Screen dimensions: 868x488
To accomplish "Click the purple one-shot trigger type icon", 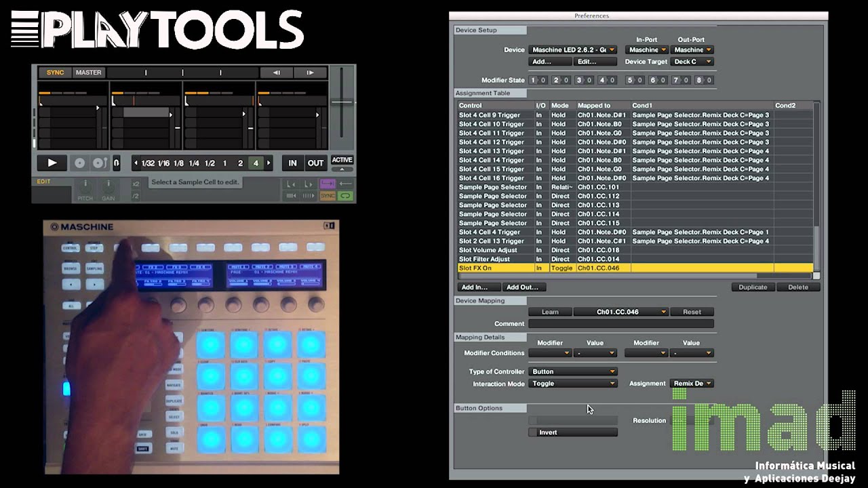I will pos(328,184).
